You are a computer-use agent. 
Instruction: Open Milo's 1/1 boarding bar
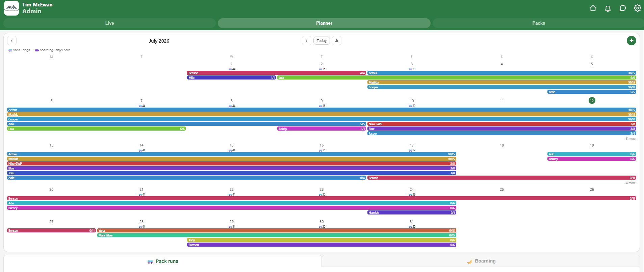231,78
